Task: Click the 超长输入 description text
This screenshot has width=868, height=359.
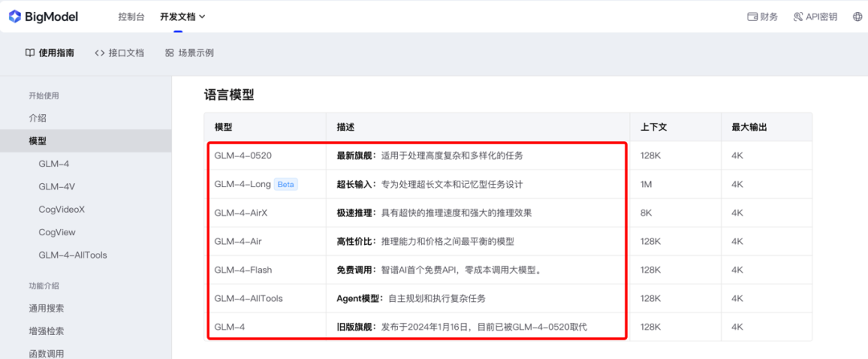Action: pos(429,184)
